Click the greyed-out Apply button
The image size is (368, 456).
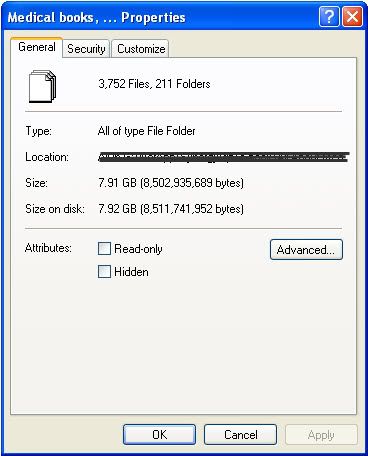tap(321, 434)
